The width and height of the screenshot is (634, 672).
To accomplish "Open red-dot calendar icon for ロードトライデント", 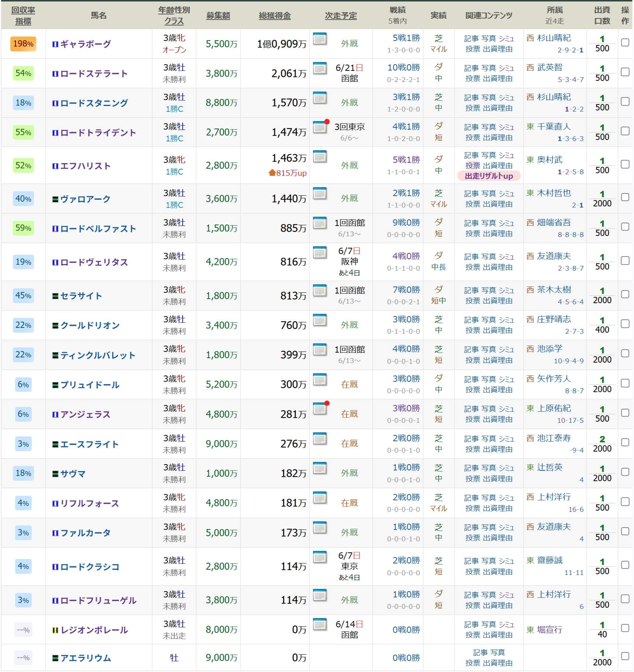I will (x=320, y=127).
